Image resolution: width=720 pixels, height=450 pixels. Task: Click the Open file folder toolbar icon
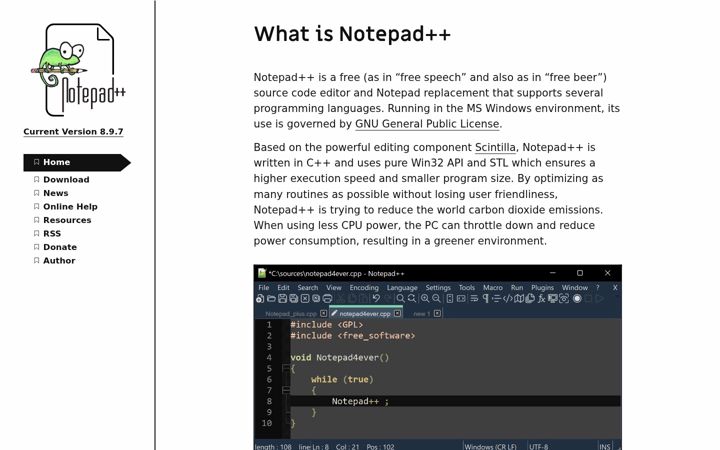coord(271,298)
